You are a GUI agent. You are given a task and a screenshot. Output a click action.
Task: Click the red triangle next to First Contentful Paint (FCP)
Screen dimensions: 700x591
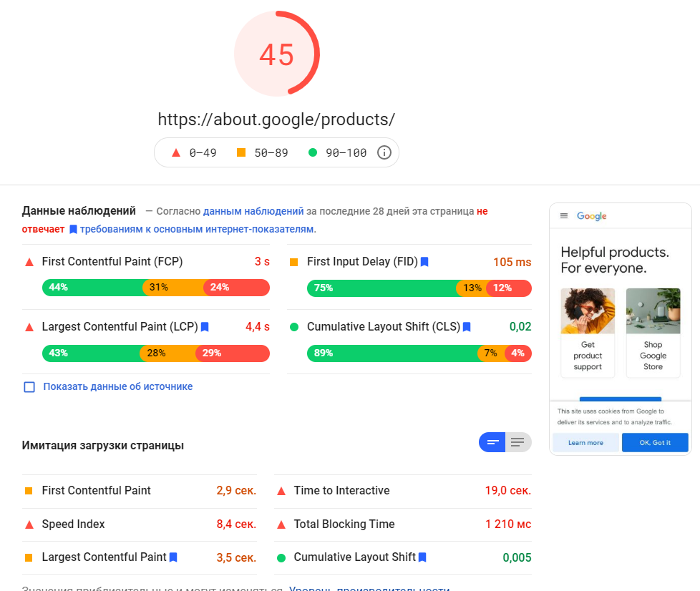(x=29, y=262)
